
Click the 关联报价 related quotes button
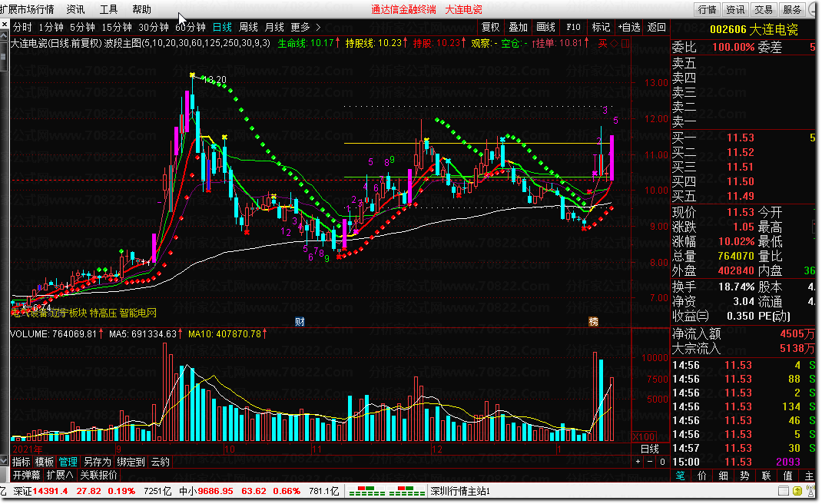98,475
